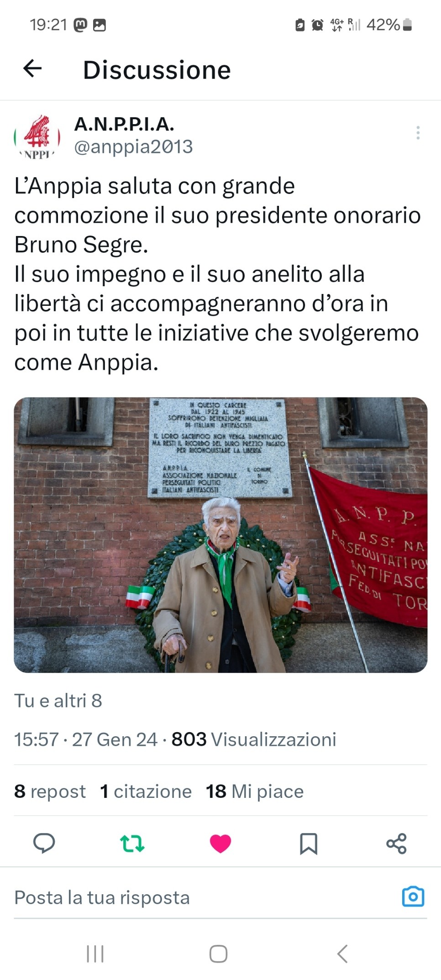Toggle the green repost icon
The height and width of the screenshot is (980, 441).
[132, 843]
